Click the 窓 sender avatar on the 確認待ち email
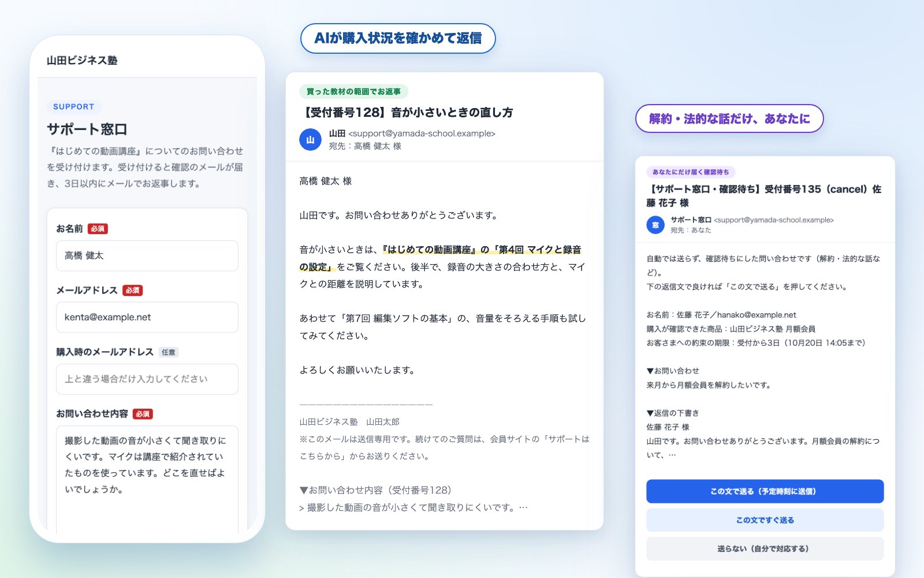The width and height of the screenshot is (924, 578). 655,225
